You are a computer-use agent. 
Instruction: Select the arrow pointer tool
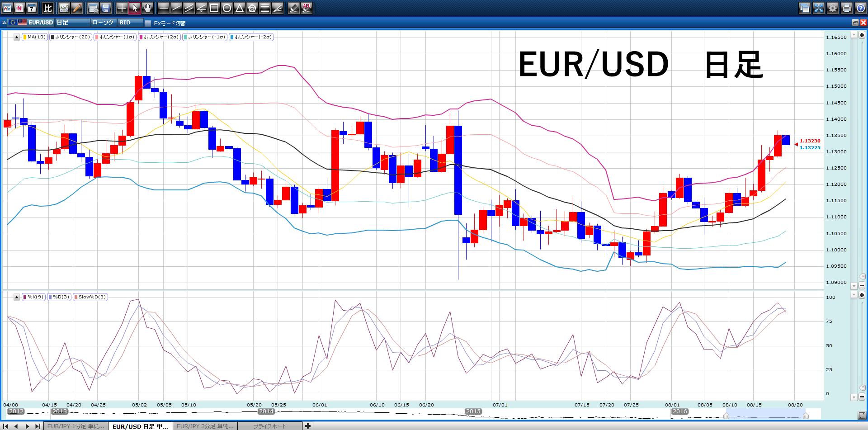pos(135,8)
